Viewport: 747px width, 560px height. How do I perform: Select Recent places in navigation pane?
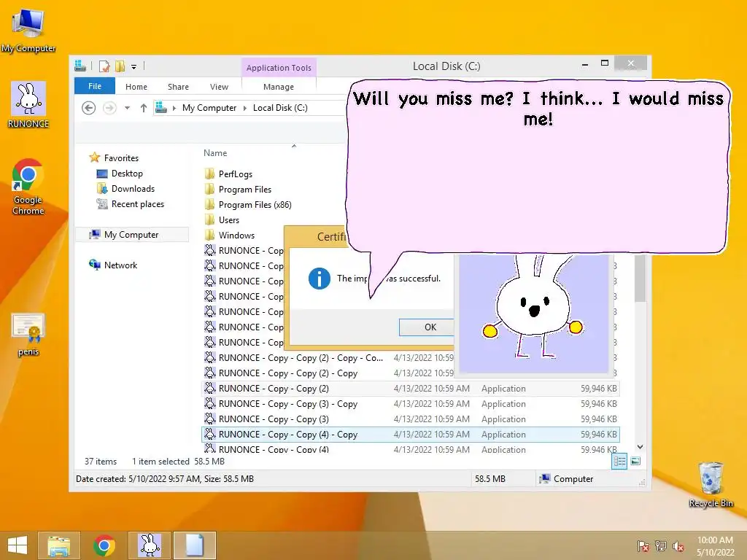tap(131, 204)
